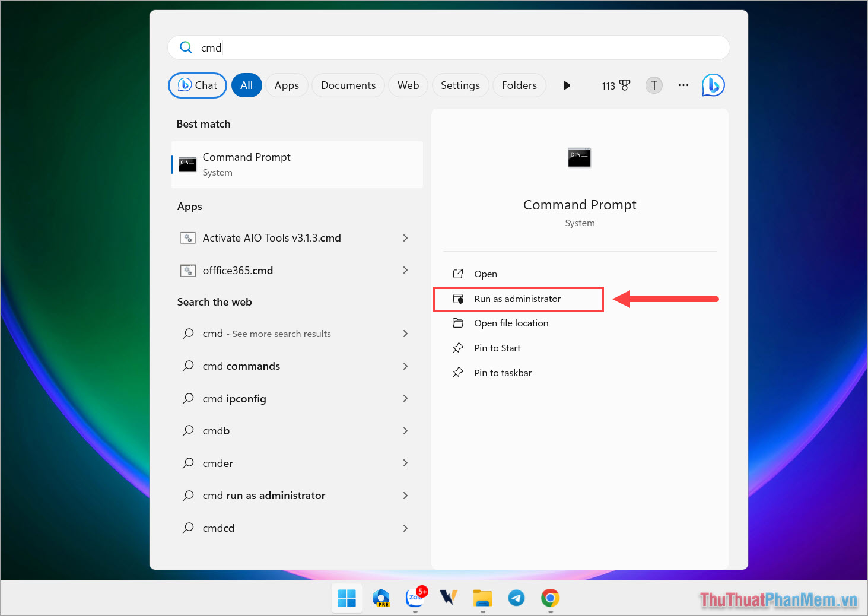This screenshot has width=868, height=616.
Task: Expand the cmder web suggestion chevron
Action: click(405, 463)
